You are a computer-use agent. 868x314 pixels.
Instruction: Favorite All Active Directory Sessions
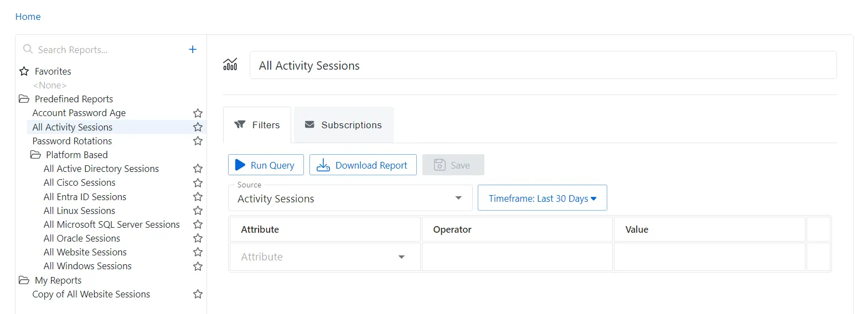click(198, 169)
